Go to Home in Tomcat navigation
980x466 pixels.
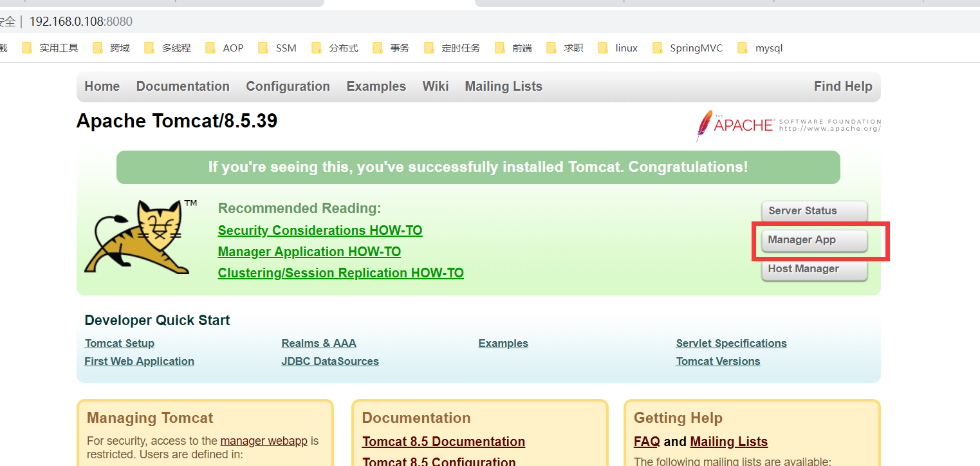102,86
